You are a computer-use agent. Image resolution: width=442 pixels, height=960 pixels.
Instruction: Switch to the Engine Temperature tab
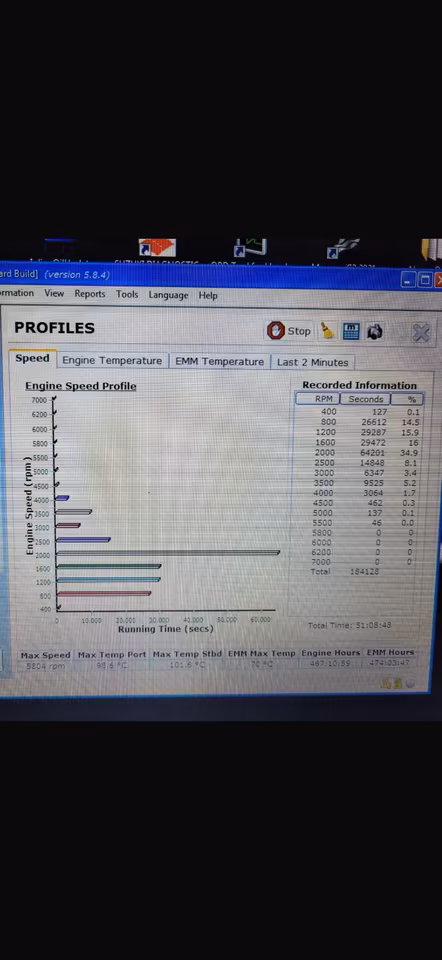112,361
